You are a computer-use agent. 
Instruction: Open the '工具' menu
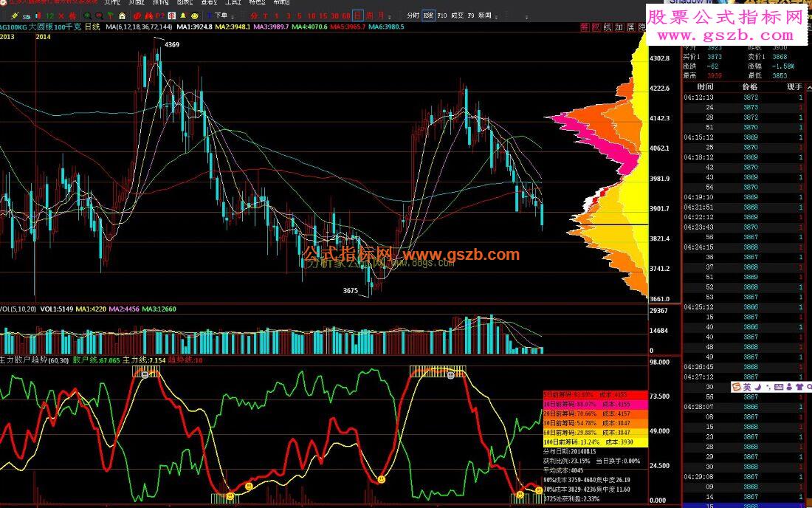[x=233, y=2]
